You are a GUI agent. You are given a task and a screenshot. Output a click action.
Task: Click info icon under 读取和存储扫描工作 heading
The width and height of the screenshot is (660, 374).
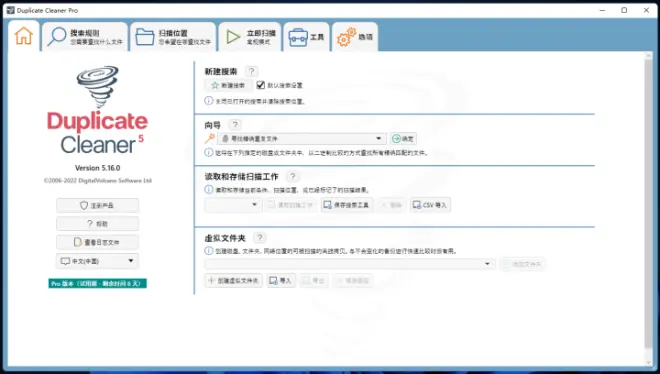(x=208, y=189)
